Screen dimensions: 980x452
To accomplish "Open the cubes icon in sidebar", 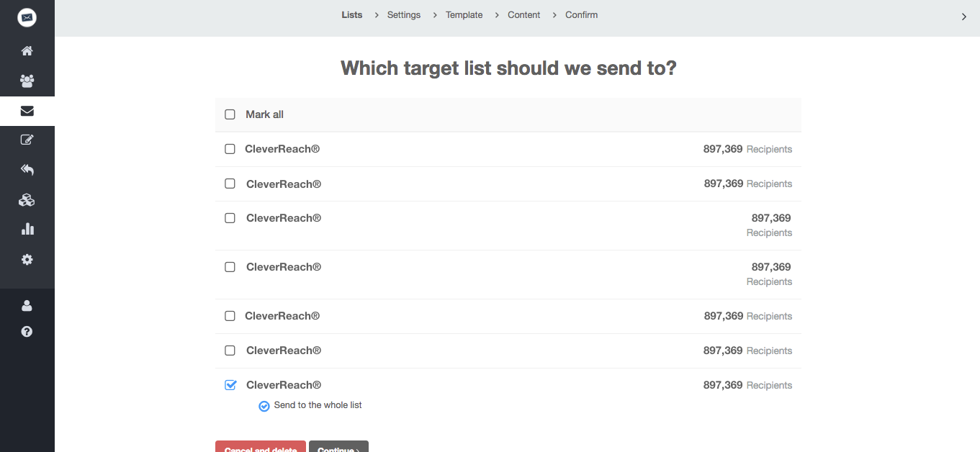I will coord(27,200).
